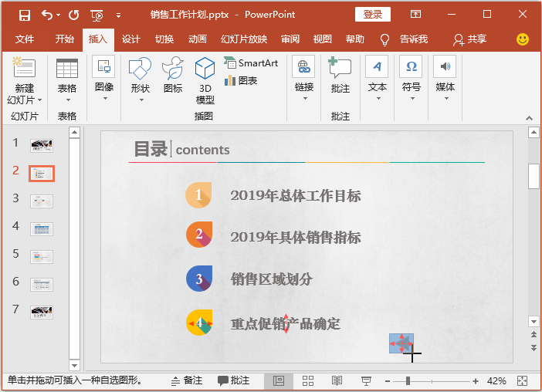The image size is (542, 392).
Task: Click slide area scroll up arrow
Action: pyautogui.click(x=534, y=132)
